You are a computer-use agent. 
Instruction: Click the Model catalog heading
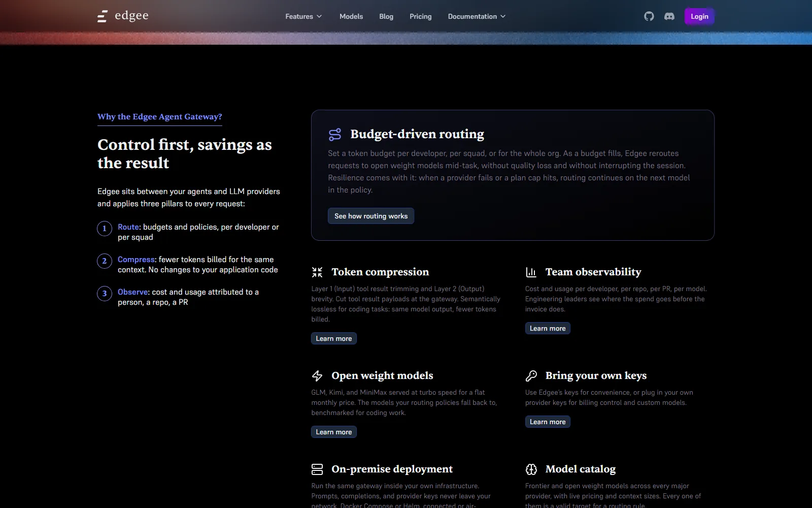tap(581, 469)
